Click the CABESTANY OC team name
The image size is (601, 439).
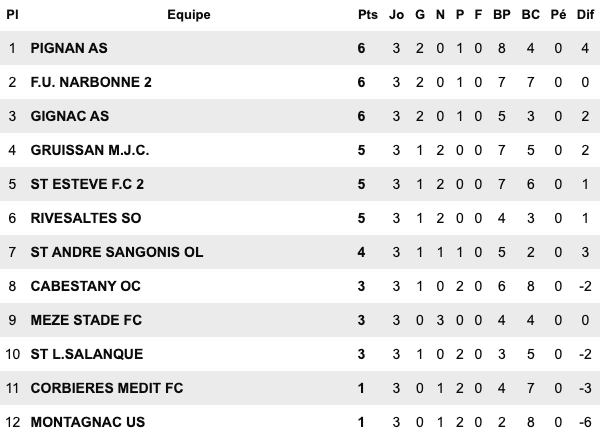coord(86,286)
